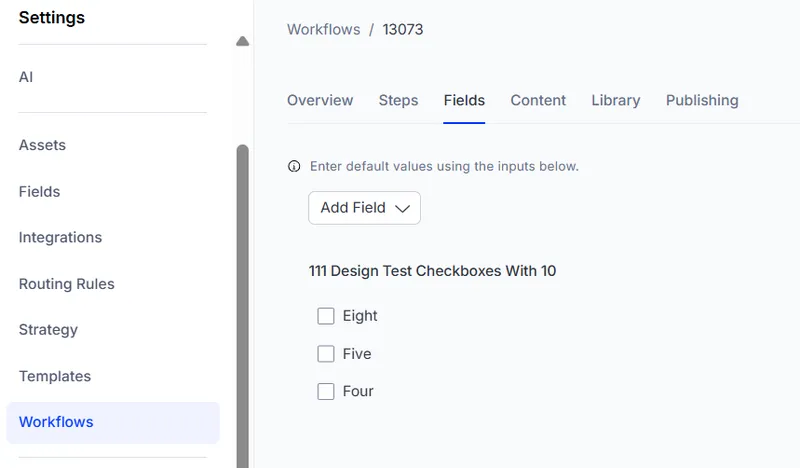The image size is (800, 468).
Task: Navigate to Assets in the settings sidebar
Action: coord(42,145)
